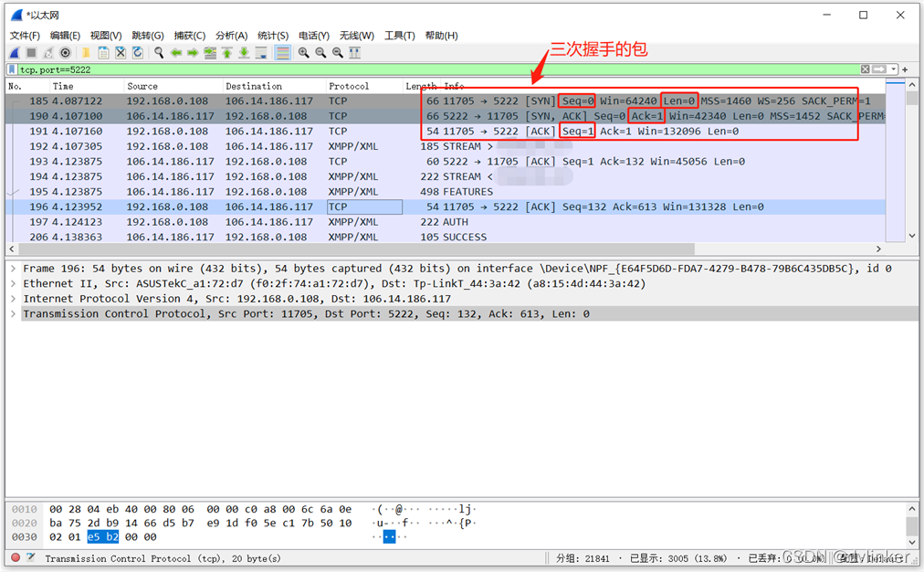
Task: Open the 分析(A) menu
Action: point(231,36)
